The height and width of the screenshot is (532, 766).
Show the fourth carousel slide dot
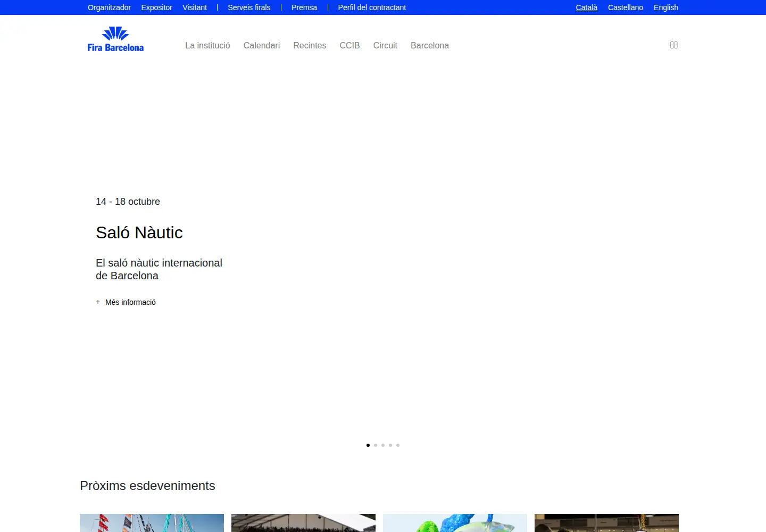[x=390, y=445]
